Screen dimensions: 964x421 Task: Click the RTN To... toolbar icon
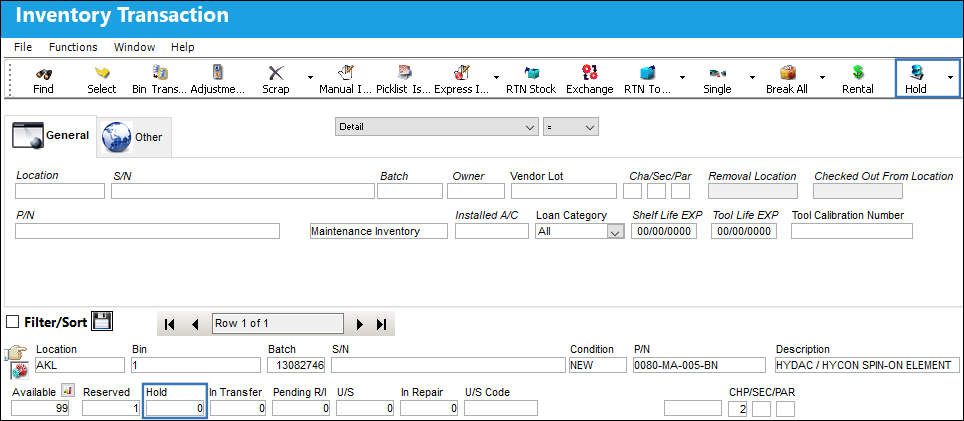(x=647, y=73)
